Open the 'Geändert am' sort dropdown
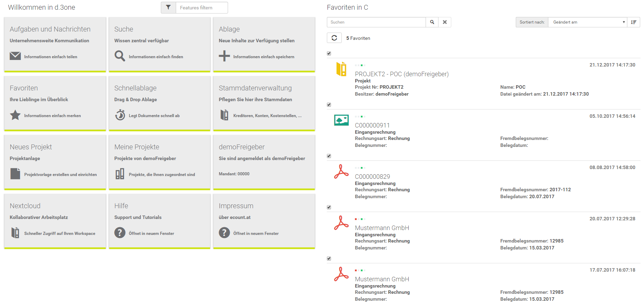The height and width of the screenshot is (308, 644). click(588, 22)
